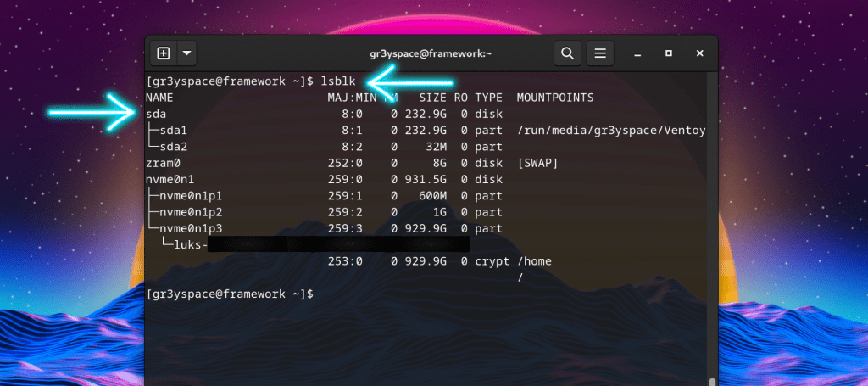The height and width of the screenshot is (386, 868).
Task: Click the typed lsblk command
Action: [337, 81]
